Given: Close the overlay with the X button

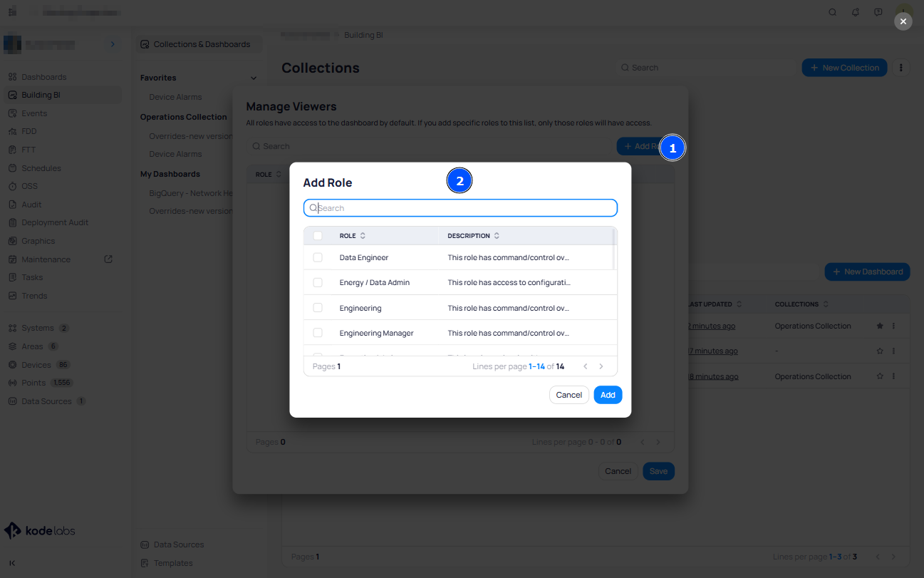Looking at the screenshot, I should tap(903, 22).
